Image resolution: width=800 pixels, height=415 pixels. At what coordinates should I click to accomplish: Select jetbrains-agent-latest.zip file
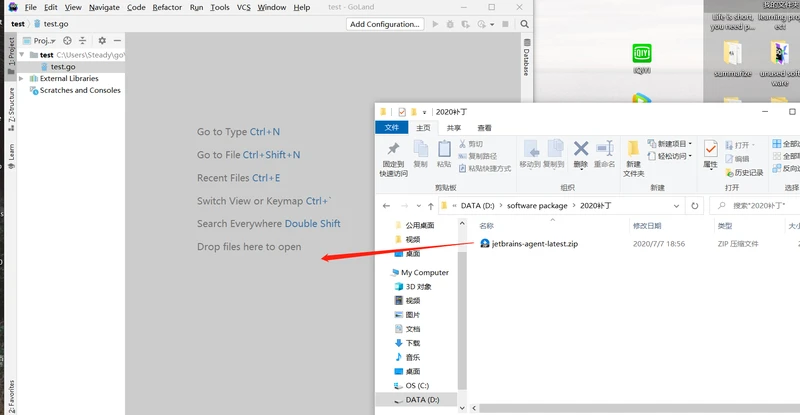tap(528, 243)
